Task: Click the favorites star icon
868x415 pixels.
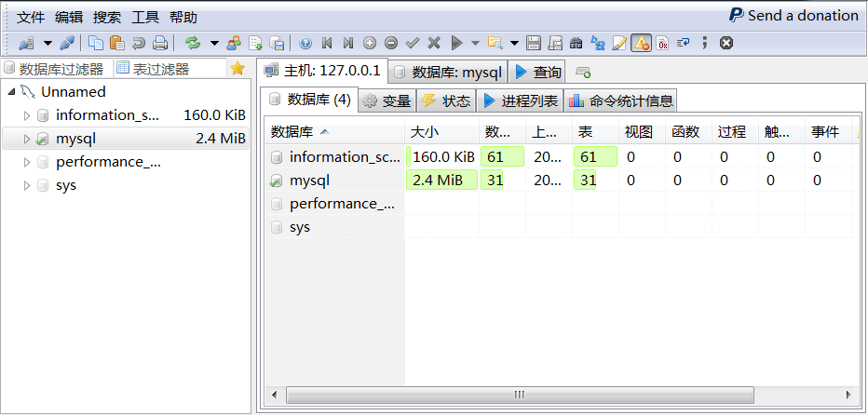Action: click(x=237, y=69)
